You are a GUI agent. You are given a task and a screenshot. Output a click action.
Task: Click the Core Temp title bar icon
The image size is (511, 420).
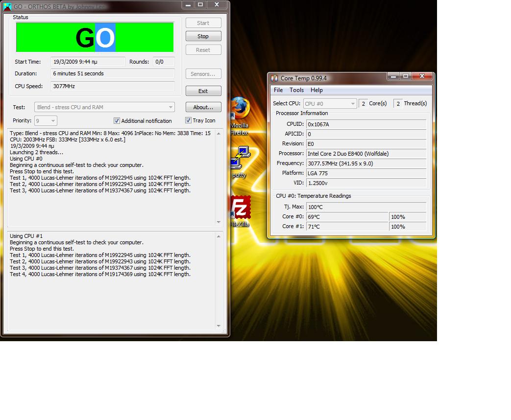pyautogui.click(x=274, y=78)
